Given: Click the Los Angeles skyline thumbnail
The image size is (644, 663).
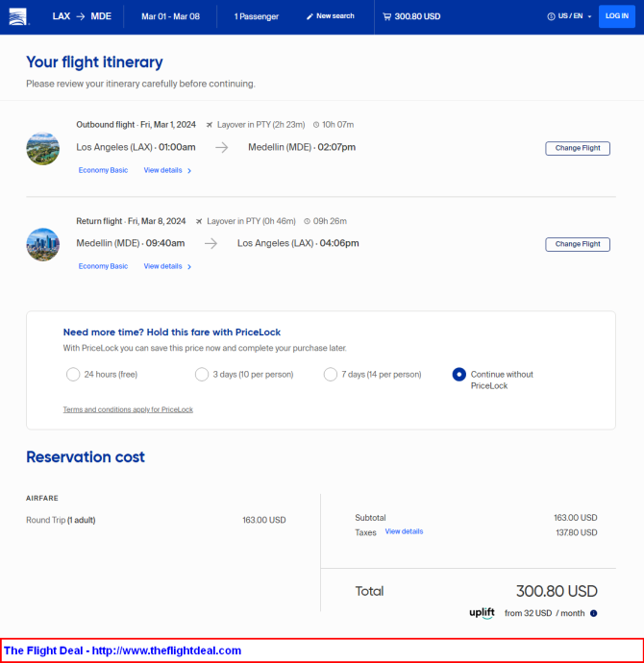Looking at the screenshot, I should (x=42, y=244).
